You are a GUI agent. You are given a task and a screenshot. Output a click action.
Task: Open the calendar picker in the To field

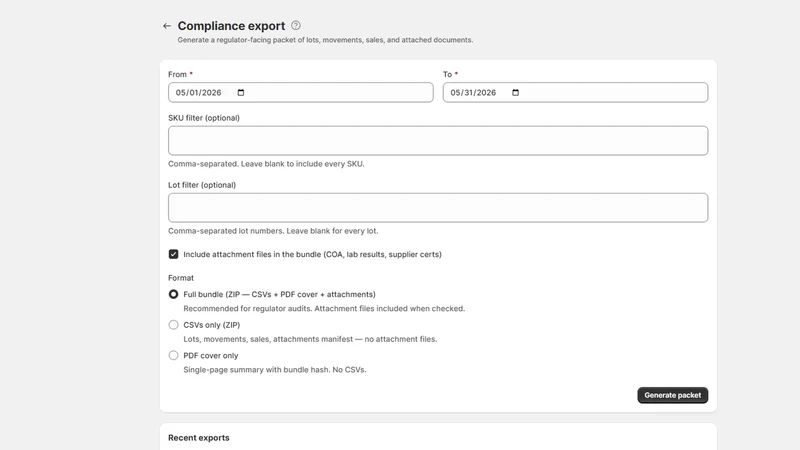pos(515,92)
